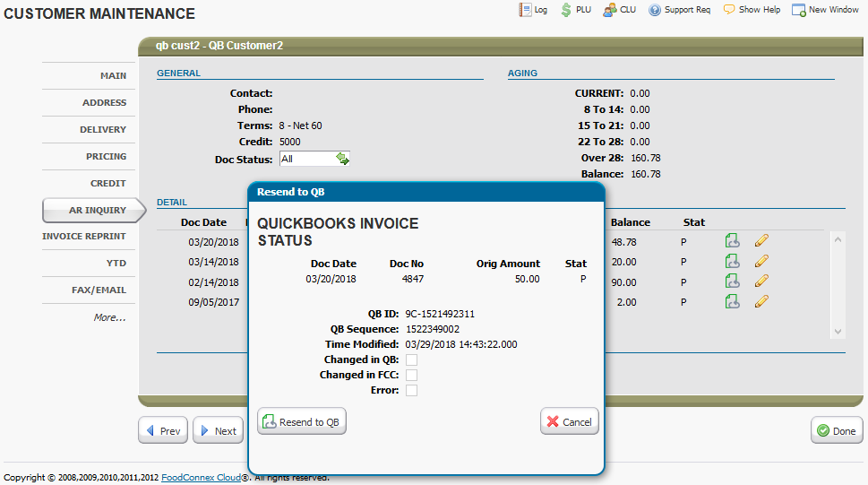
Task: Open a New Window
Action: pos(825,10)
